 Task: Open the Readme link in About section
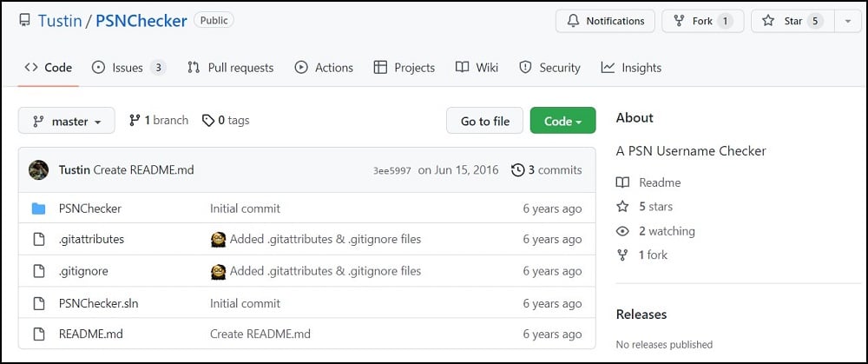660,182
